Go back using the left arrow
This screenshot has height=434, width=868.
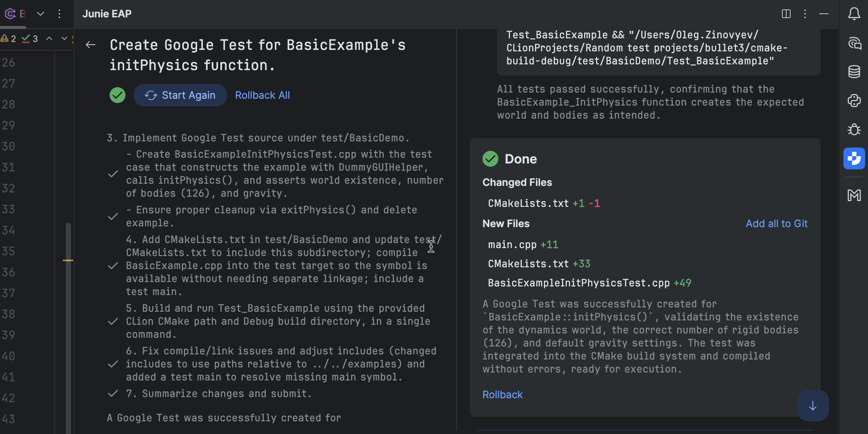coord(90,45)
